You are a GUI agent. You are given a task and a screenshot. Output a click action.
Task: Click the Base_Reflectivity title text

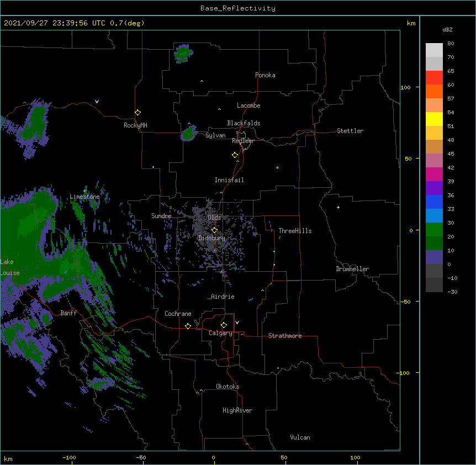238,8
